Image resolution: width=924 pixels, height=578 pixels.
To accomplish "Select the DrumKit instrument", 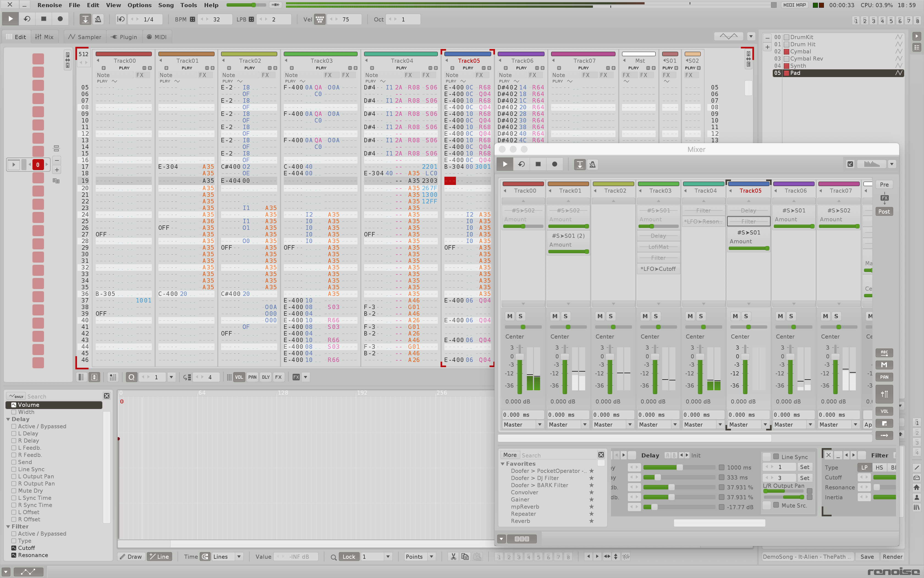I will point(838,37).
